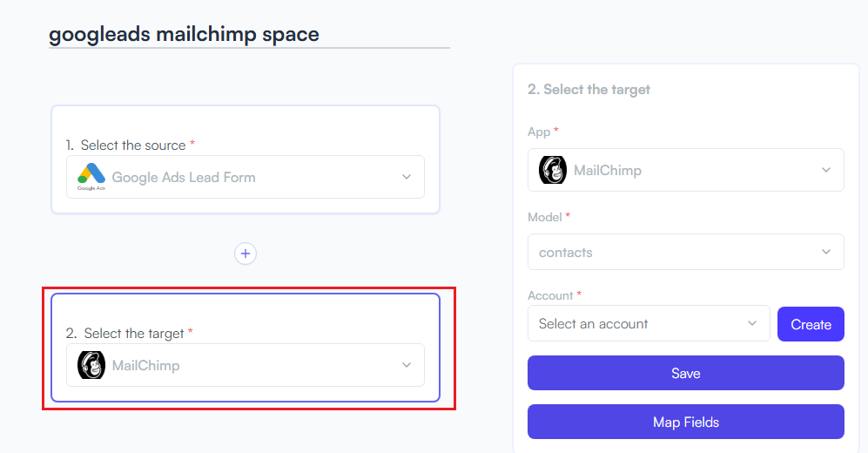The width and height of the screenshot is (868, 453).
Task: Click the Map Fields button
Action: [x=685, y=422]
